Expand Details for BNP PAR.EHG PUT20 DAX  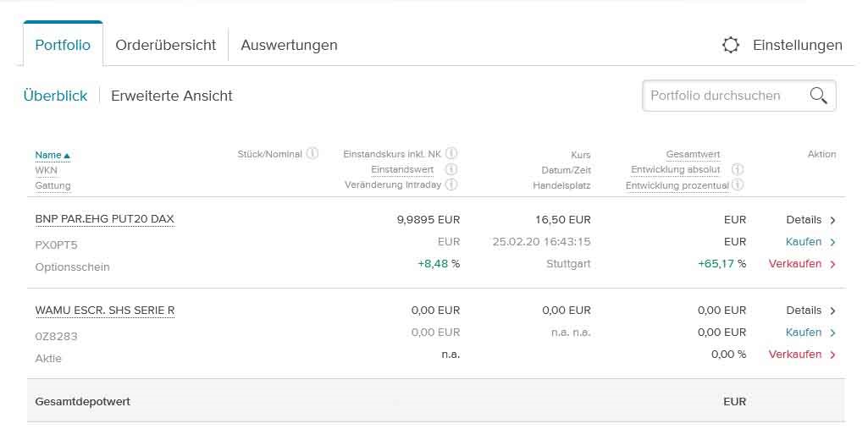click(810, 220)
